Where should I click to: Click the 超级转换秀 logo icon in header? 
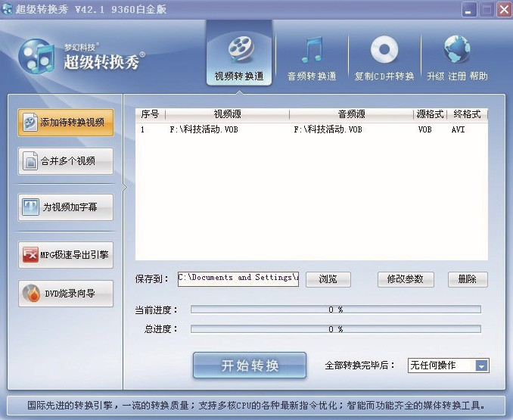tap(36, 56)
